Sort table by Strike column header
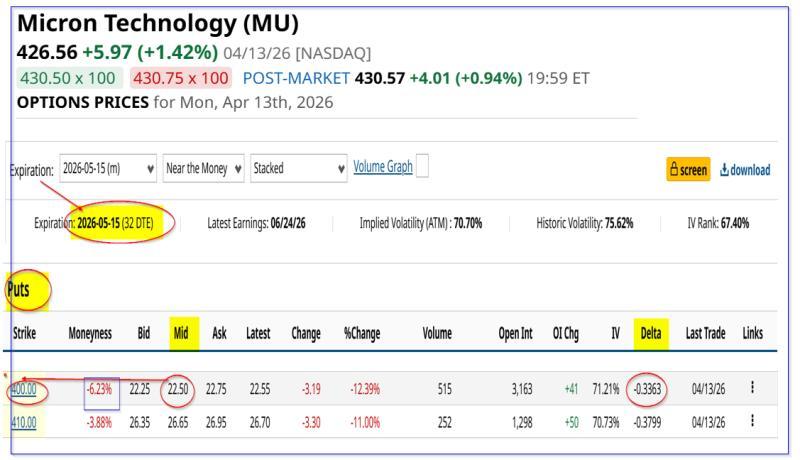The width and height of the screenshot is (800, 460). [24, 334]
